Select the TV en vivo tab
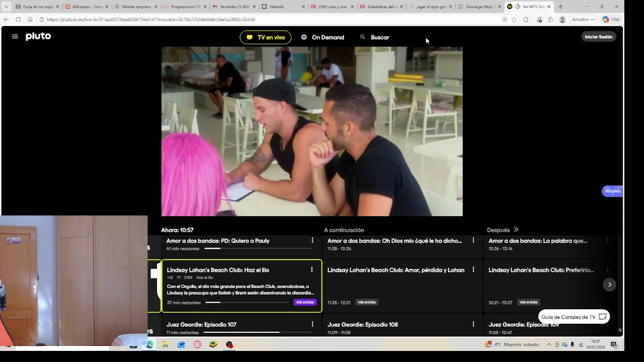 [x=265, y=37]
